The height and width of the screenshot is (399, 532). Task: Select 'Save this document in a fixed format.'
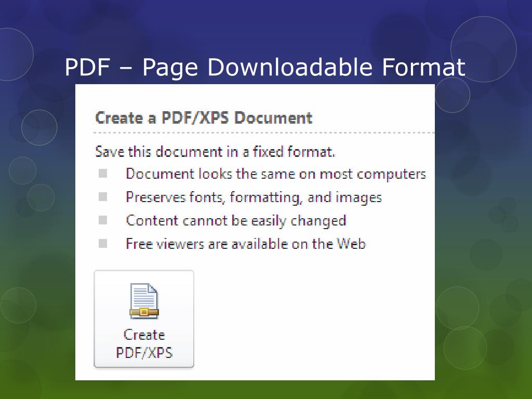(215, 151)
